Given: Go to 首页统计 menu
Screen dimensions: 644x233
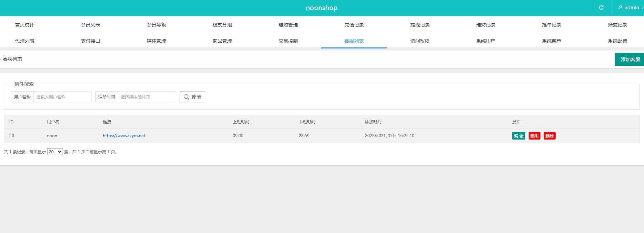Looking at the screenshot, I should coord(24,25).
